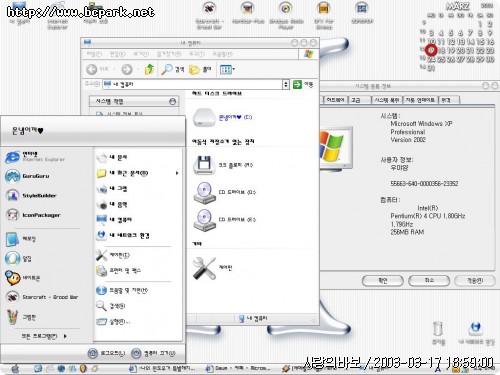The width and height of the screenshot is (500, 375).
Task: Open My Music (내 음악) in start menu
Action: pos(112,204)
